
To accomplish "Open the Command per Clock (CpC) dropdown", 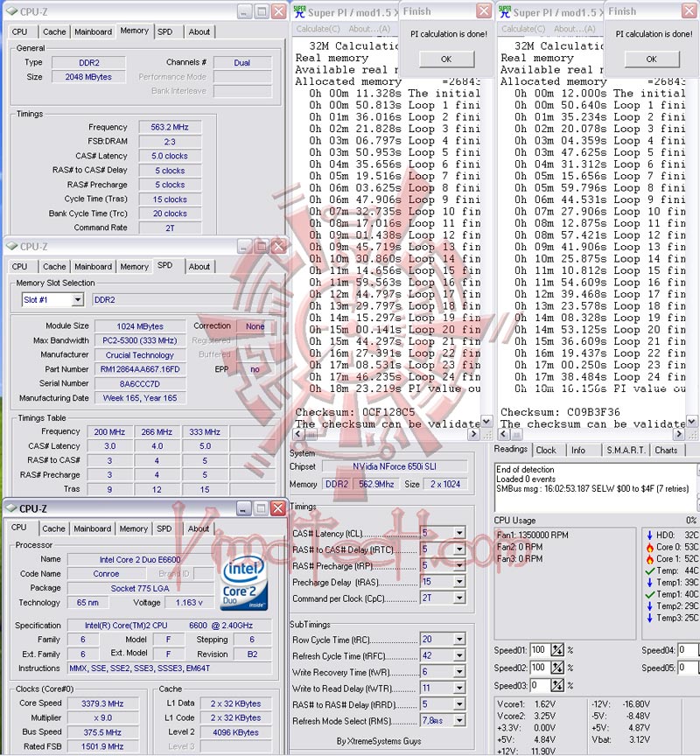I will (459, 598).
